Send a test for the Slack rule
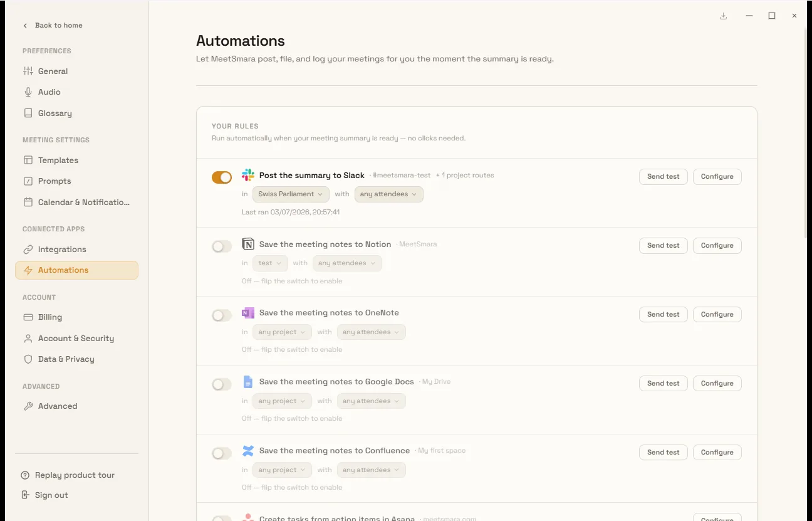Image resolution: width=812 pixels, height=521 pixels. click(664, 177)
